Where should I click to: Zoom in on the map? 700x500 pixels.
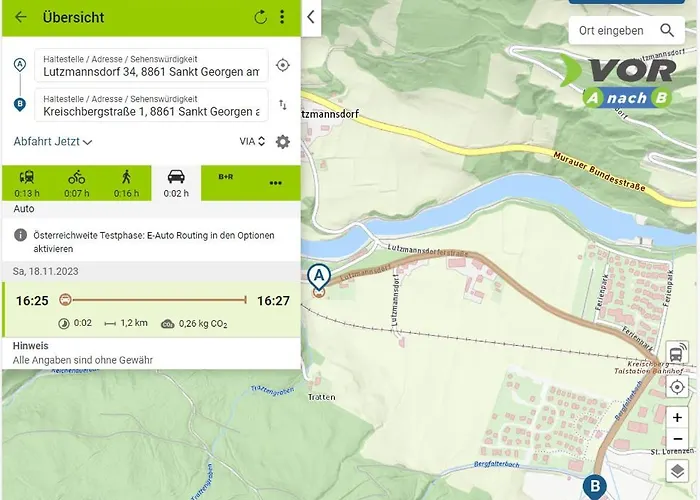pyautogui.click(x=677, y=417)
